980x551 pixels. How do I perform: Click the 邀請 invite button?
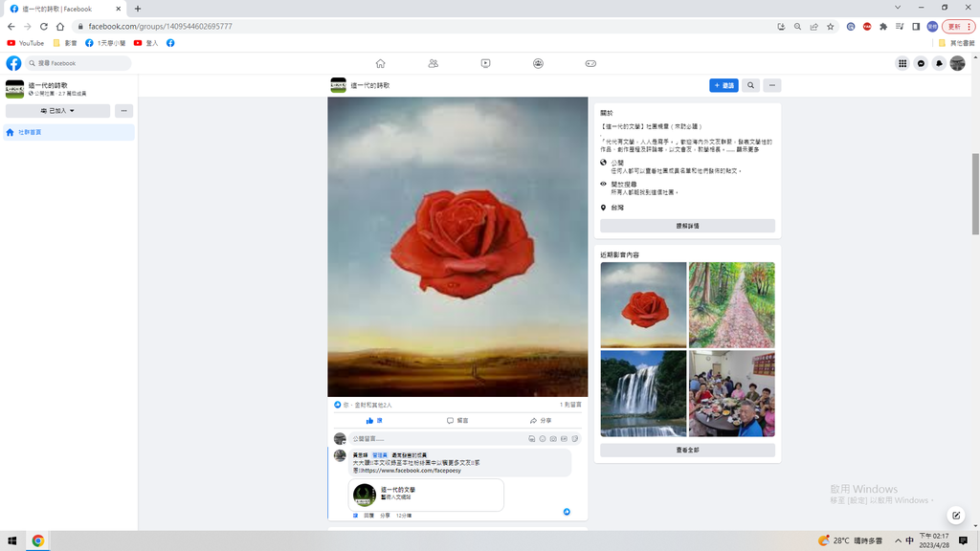(724, 85)
